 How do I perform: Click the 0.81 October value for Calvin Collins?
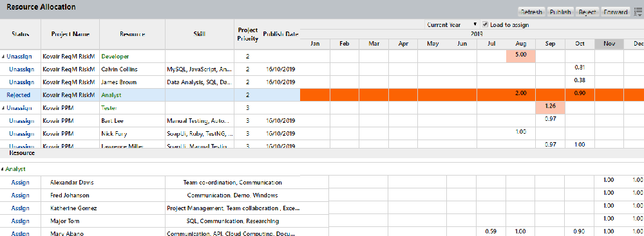pyautogui.click(x=580, y=67)
